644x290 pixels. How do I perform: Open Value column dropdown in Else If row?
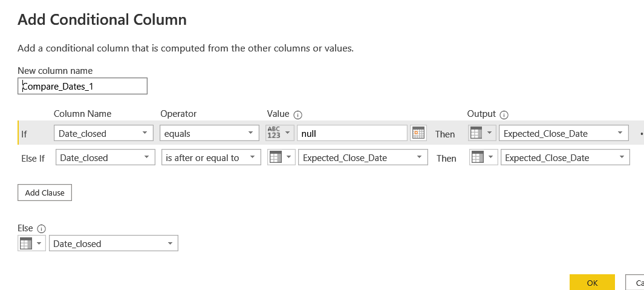pos(363,157)
